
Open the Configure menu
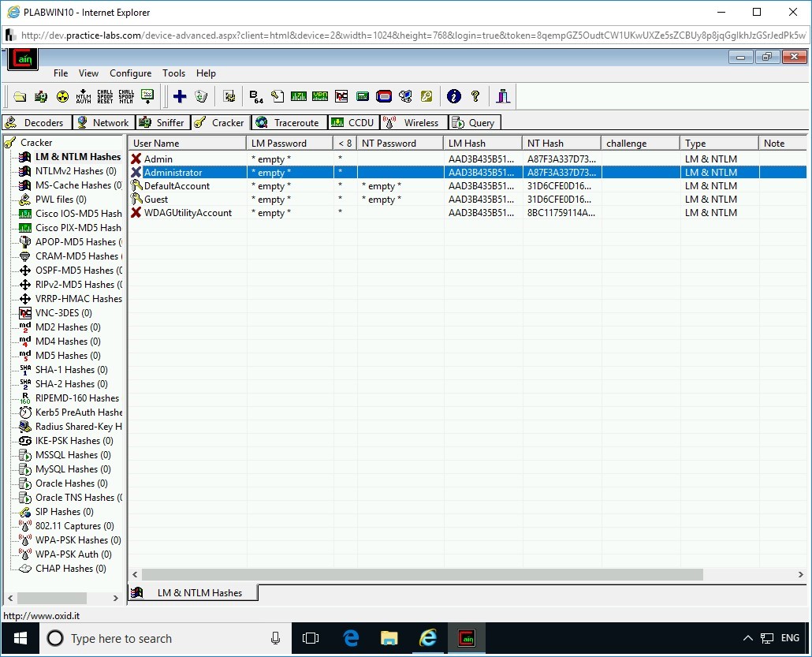tap(130, 73)
